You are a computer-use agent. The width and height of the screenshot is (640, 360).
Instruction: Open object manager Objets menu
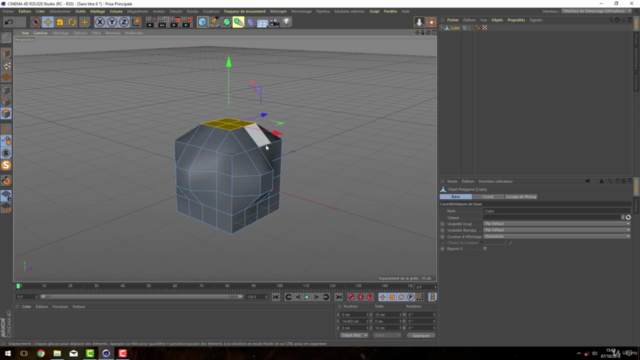[x=497, y=20]
